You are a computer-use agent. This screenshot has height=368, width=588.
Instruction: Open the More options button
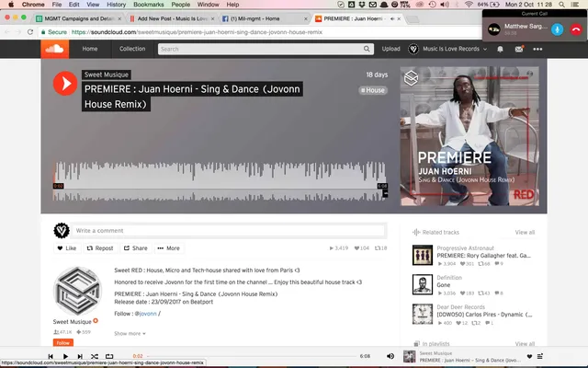pos(169,248)
